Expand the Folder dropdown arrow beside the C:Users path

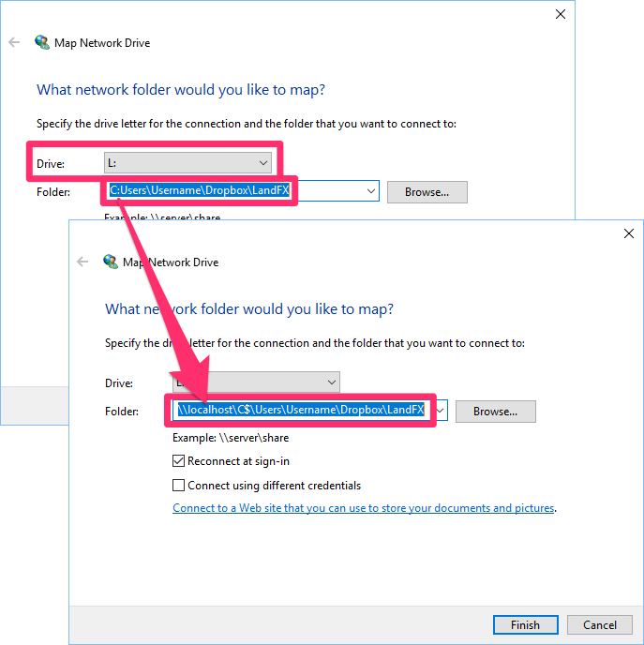tap(371, 191)
